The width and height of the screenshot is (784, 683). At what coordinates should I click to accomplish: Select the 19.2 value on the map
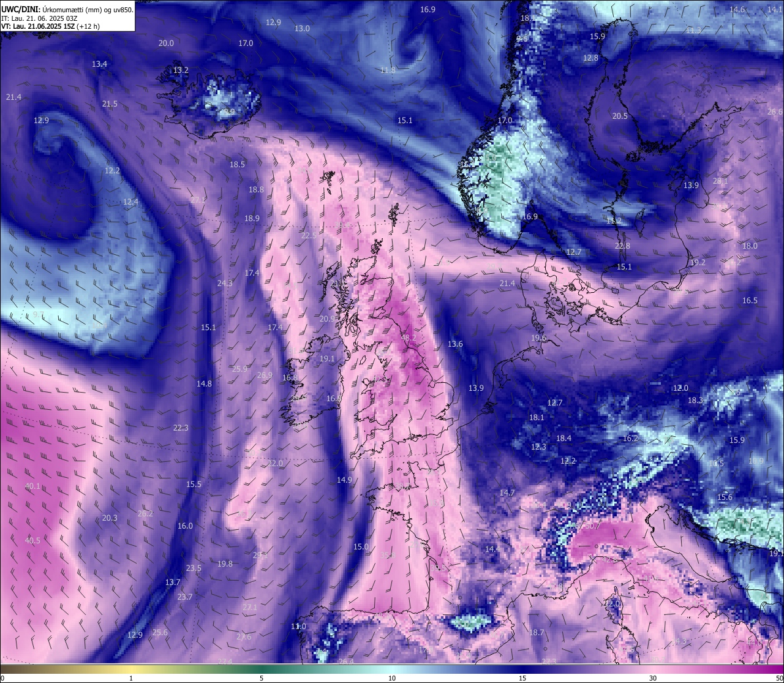698,262
